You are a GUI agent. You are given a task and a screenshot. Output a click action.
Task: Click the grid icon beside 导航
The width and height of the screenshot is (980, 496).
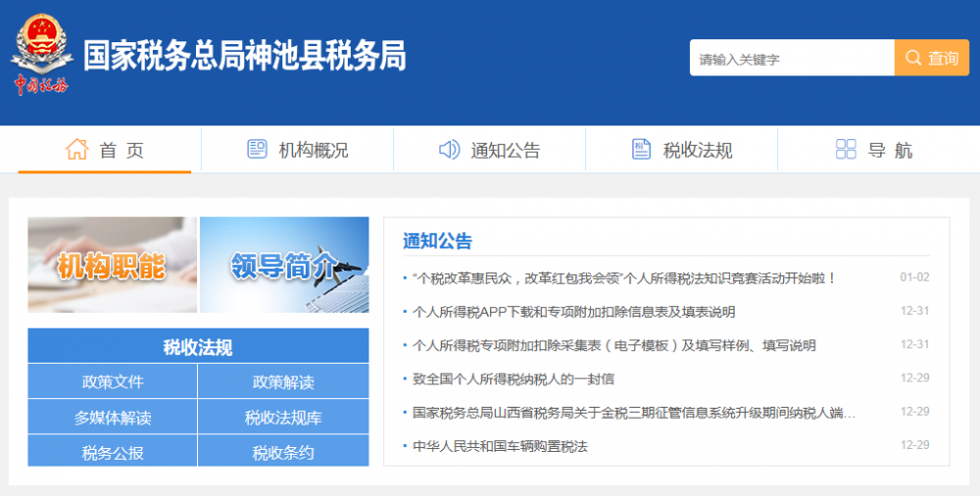click(x=845, y=149)
